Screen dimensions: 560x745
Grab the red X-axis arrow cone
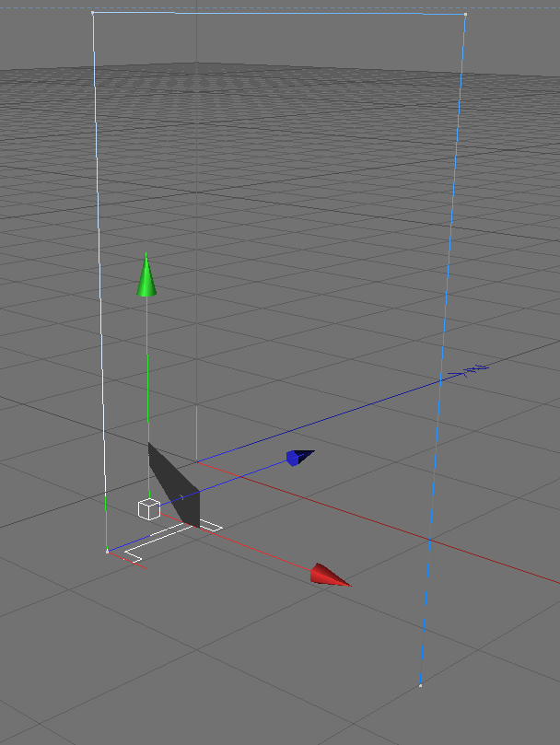(330, 576)
